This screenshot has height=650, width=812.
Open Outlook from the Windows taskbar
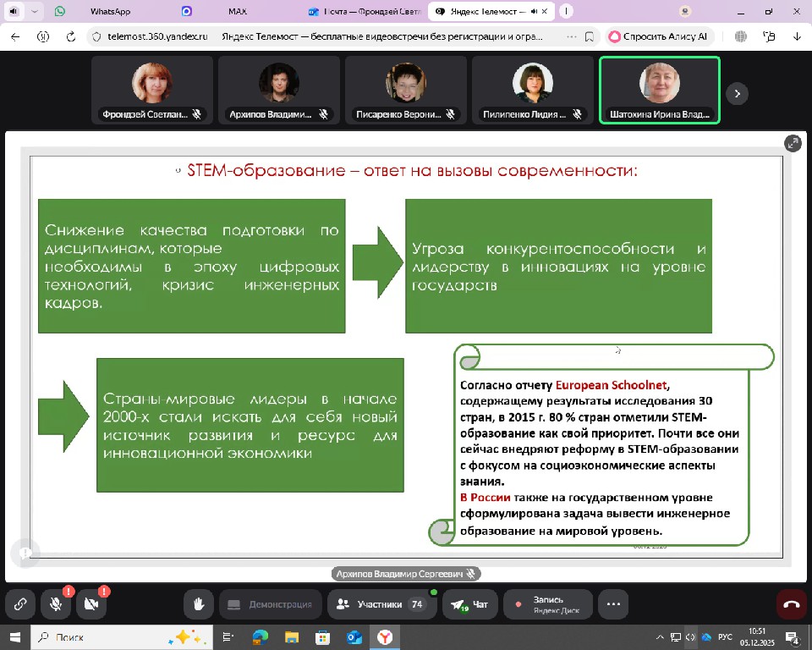(x=354, y=636)
